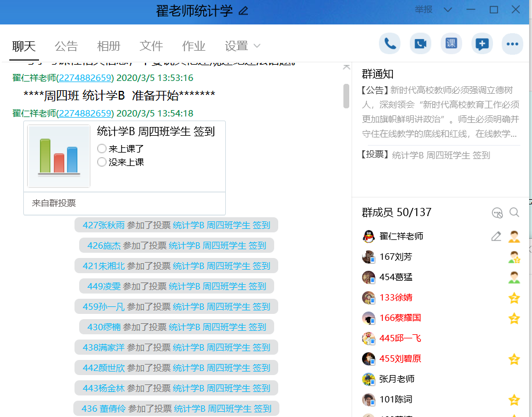The image size is (532, 417).
Task: Switch to the 作业 tab
Action: pyautogui.click(x=194, y=46)
